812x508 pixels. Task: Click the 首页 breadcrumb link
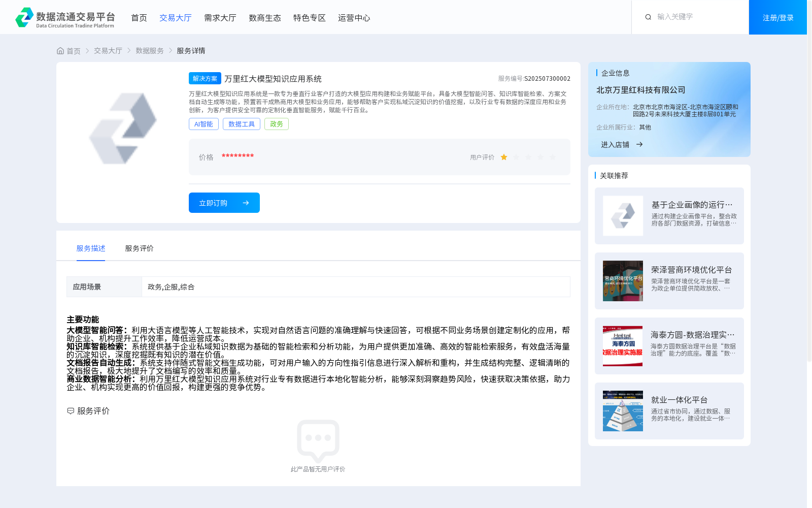[x=74, y=51]
